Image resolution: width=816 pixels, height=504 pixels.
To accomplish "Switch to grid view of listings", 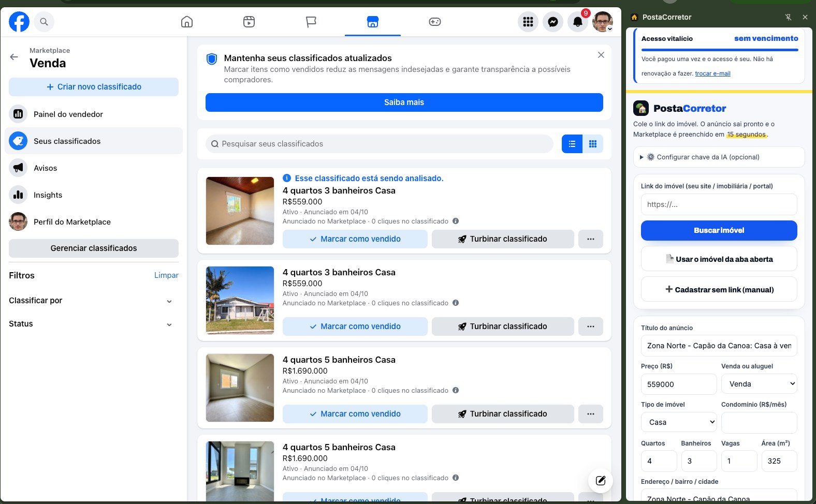I will [x=593, y=144].
